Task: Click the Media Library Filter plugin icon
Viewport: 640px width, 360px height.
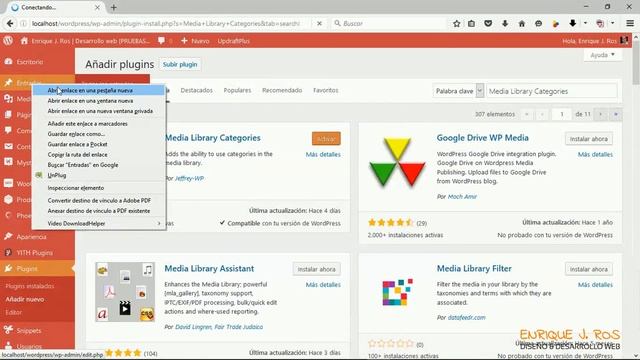Action: (397, 292)
